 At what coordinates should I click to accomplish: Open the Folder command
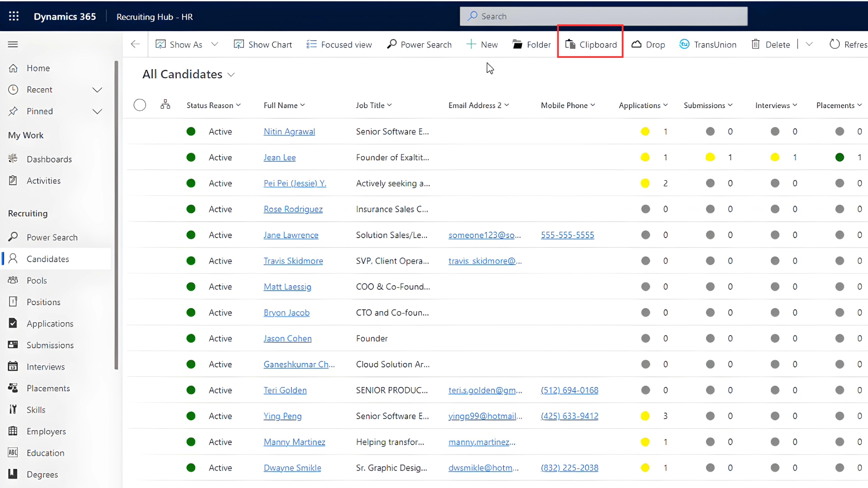pos(532,44)
